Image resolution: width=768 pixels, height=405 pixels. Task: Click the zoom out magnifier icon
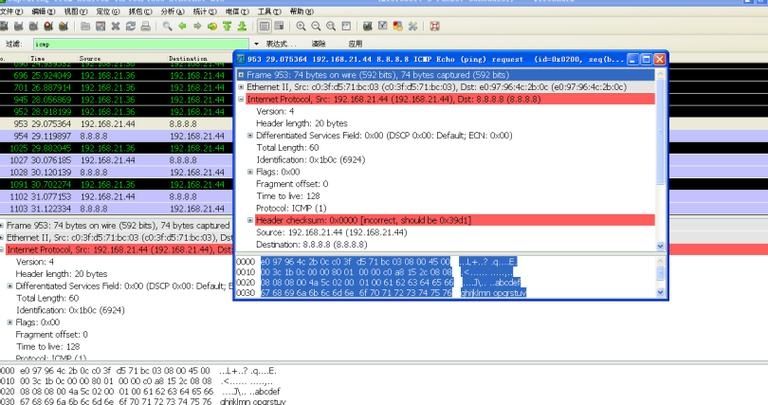point(316,25)
